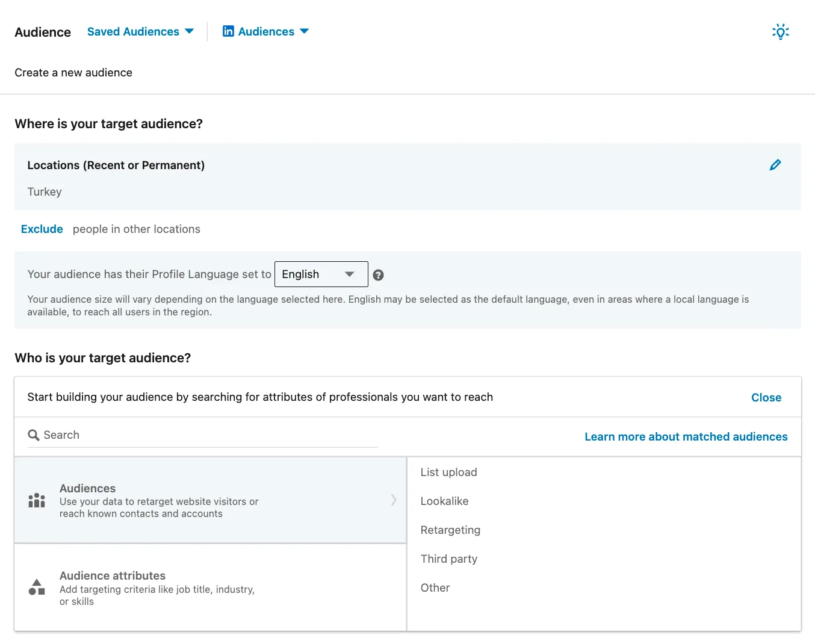Viewport: 815px width, 644px height.
Task: Select the List upload option
Action: (x=448, y=472)
